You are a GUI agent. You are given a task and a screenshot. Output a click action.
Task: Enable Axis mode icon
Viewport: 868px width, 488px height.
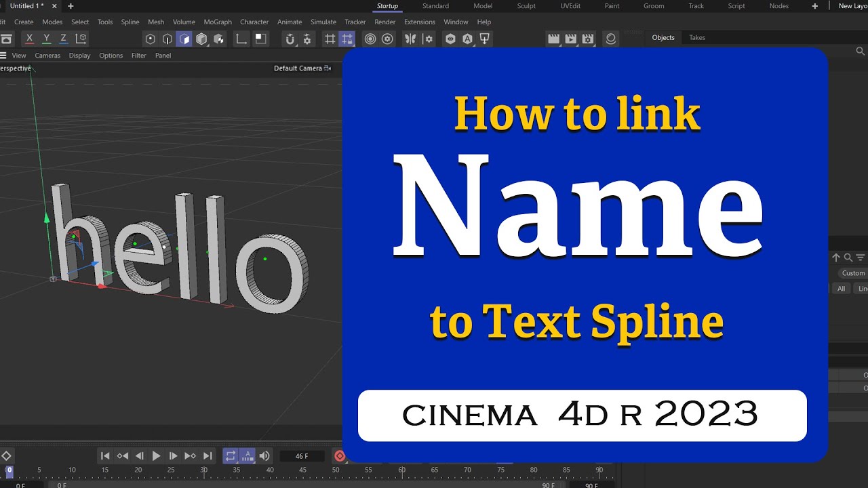241,39
